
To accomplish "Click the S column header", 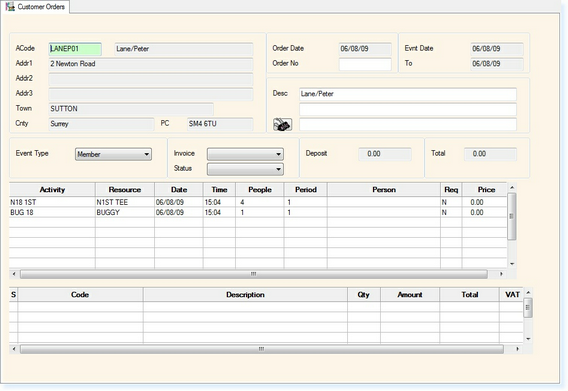I will click(x=13, y=295).
